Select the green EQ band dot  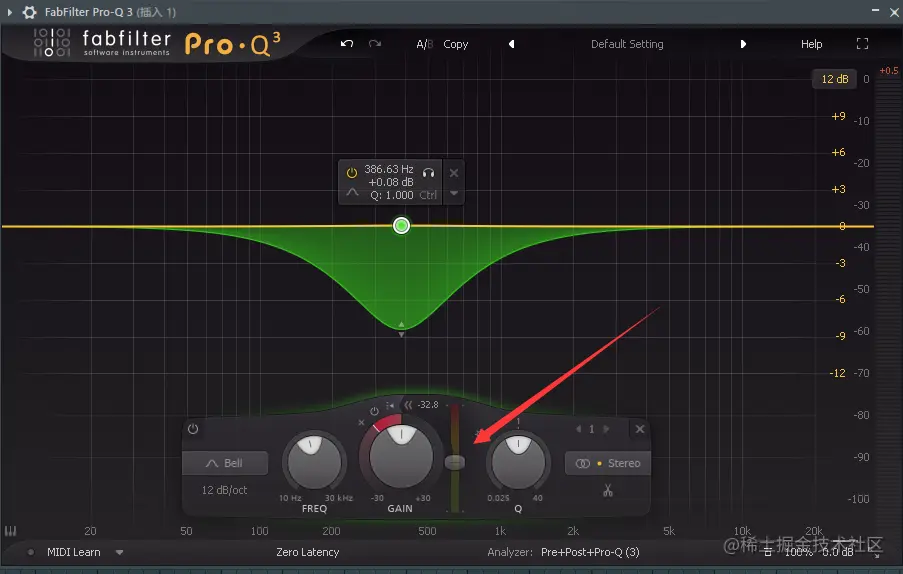401,226
